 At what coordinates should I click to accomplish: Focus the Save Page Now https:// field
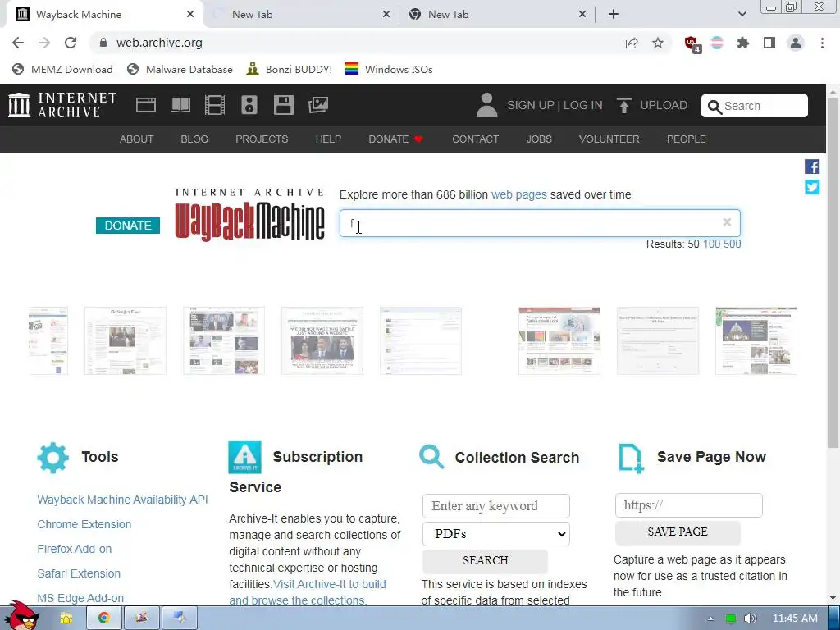click(x=688, y=505)
